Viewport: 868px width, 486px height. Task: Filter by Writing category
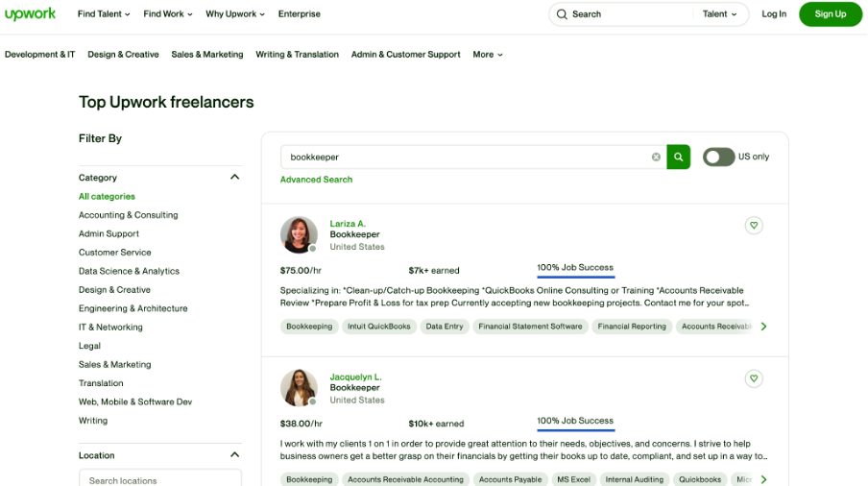[x=93, y=421]
